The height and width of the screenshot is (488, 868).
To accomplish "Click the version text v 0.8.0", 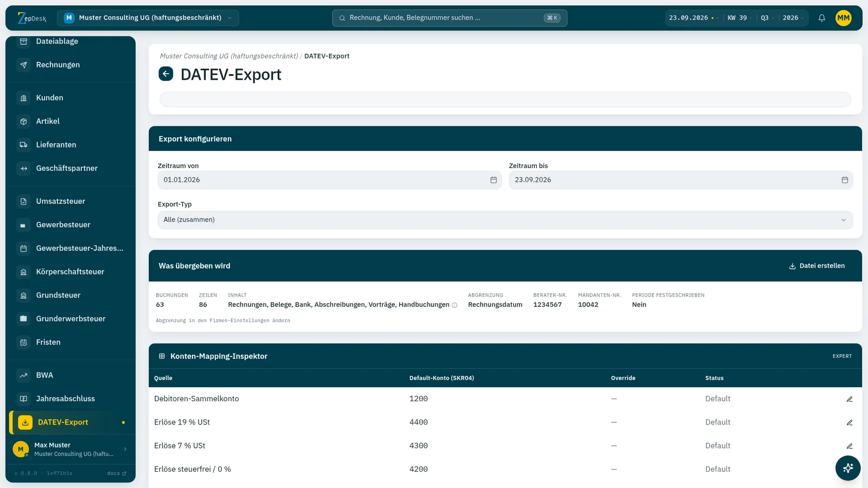I will coord(25,473).
